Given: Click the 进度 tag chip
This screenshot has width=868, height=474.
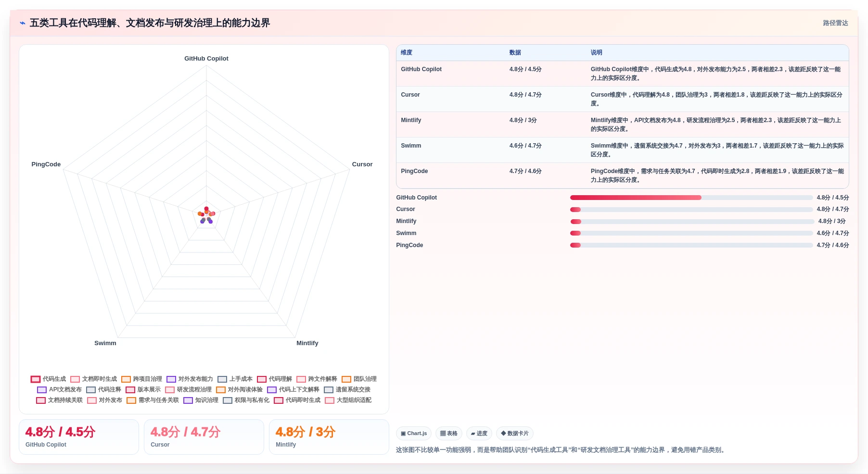Looking at the screenshot, I should click(x=479, y=433).
